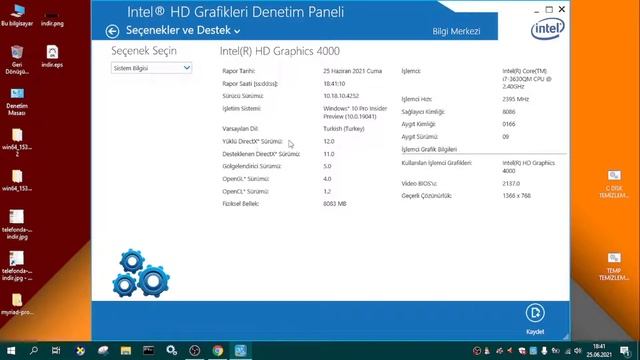Open the Windows Start menu
Image resolution: width=640 pixels, height=360 pixels.
pos(11,351)
